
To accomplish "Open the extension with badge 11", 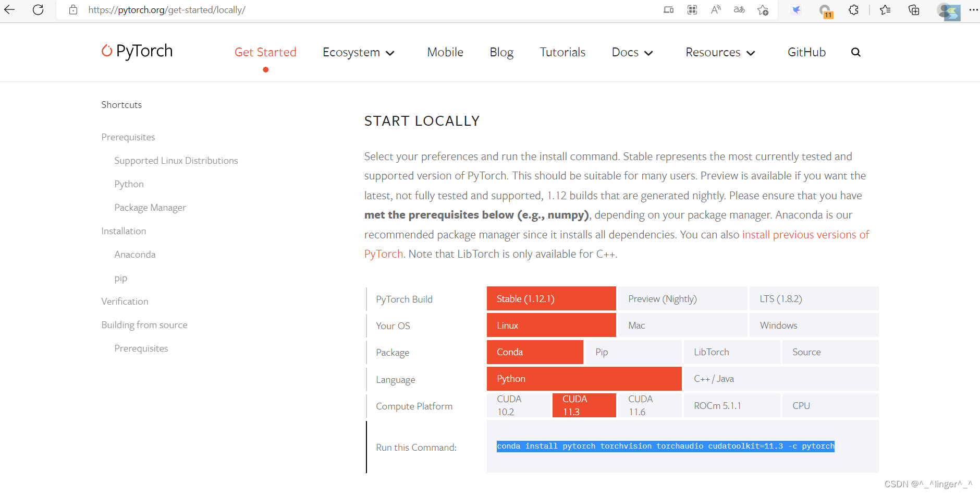I will coord(826,11).
